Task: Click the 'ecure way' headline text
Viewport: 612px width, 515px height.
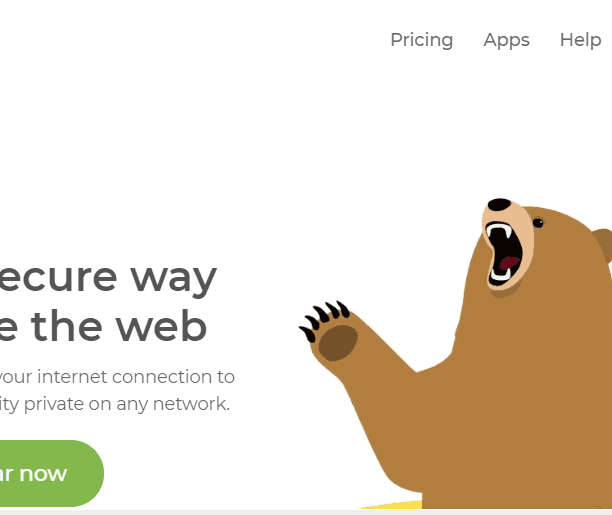Action: [107, 278]
